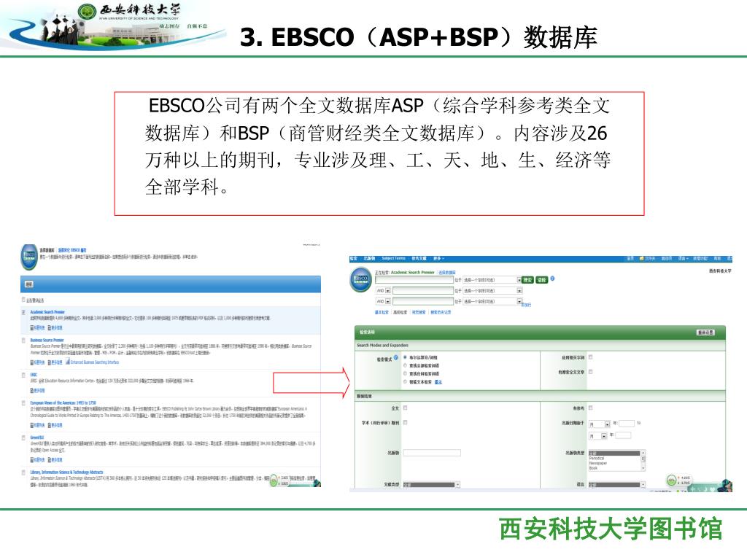Viewport: 747px width, 560px height.
Task: Click the continue button in the blue bar
Action: point(29,284)
